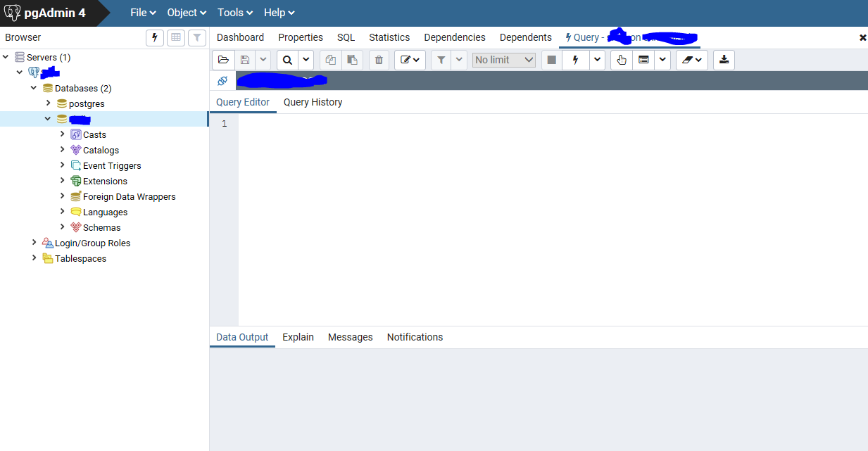Select the Query Editor tab
This screenshot has height=451, width=868.
coord(243,102)
